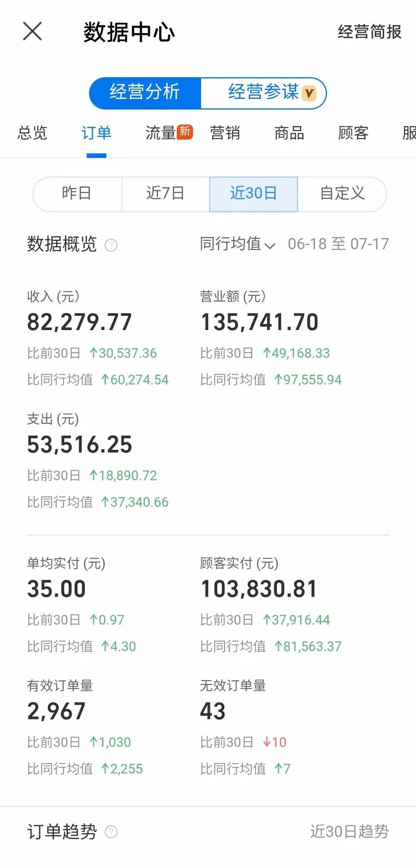
Task: Tap the 无效订单量 value 43
Action: point(213,711)
